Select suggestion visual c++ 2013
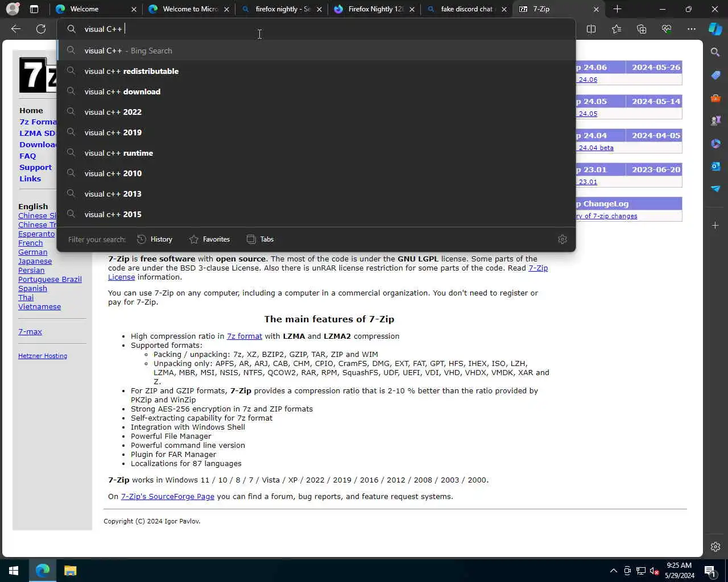 coord(316,194)
